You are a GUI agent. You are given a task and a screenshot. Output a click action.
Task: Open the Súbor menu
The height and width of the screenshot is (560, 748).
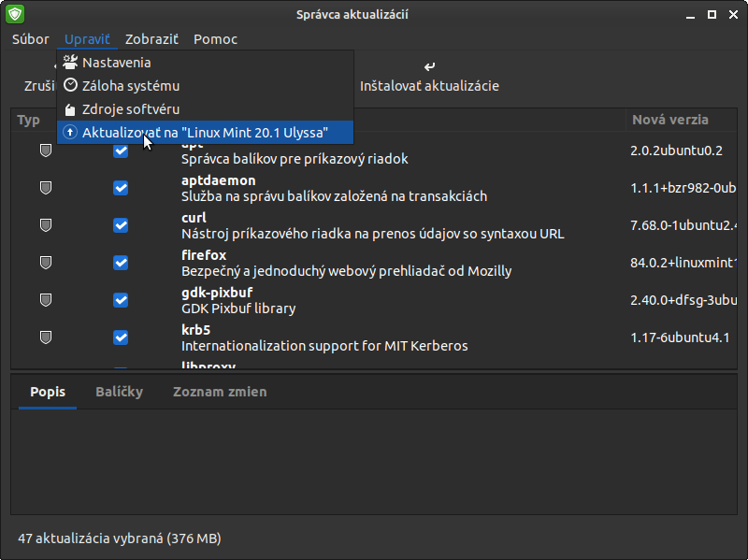pyautogui.click(x=30, y=39)
